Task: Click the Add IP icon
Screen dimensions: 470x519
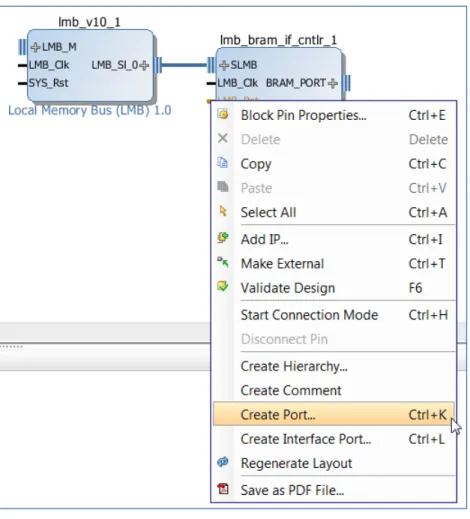Action: click(223, 238)
